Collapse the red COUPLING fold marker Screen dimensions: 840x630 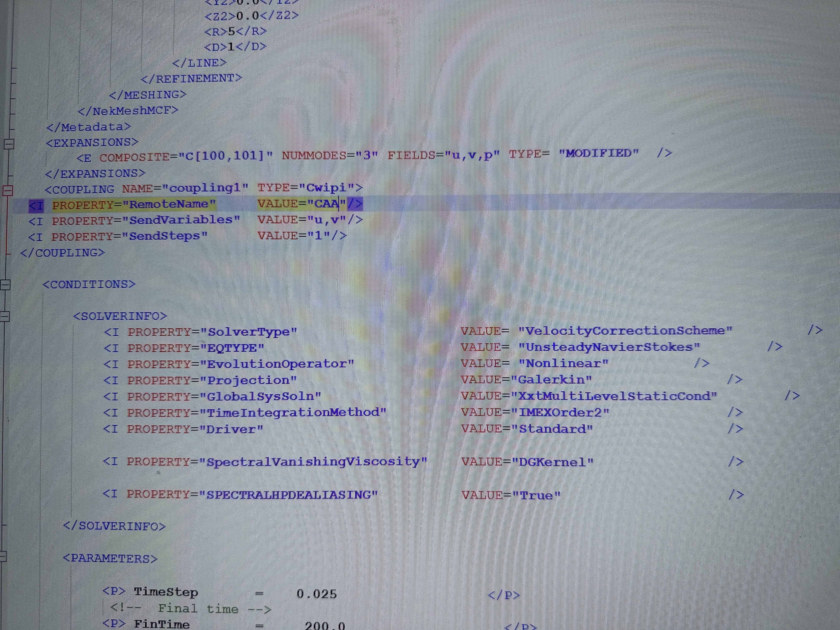(7, 190)
